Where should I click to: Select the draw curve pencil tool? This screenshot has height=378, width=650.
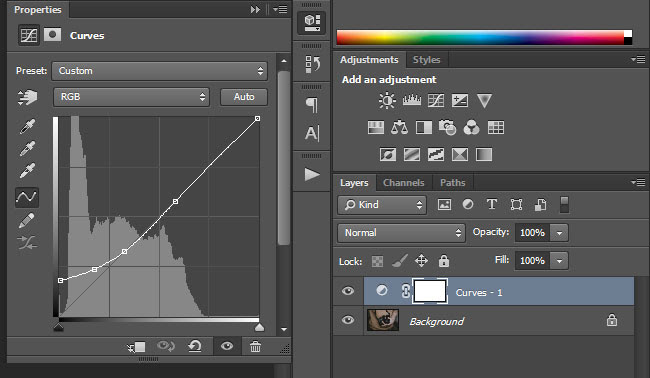[x=27, y=220]
